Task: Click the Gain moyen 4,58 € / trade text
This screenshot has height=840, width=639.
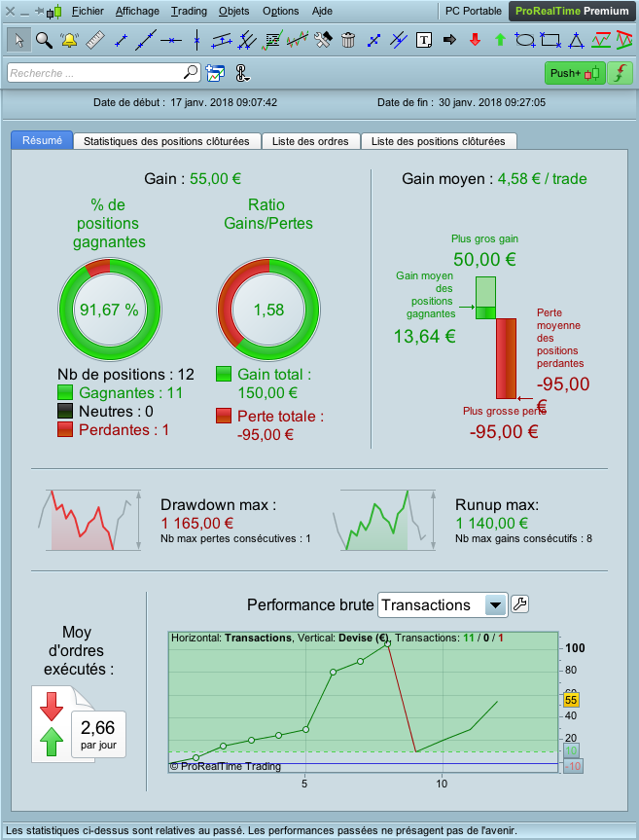Action: click(x=494, y=178)
